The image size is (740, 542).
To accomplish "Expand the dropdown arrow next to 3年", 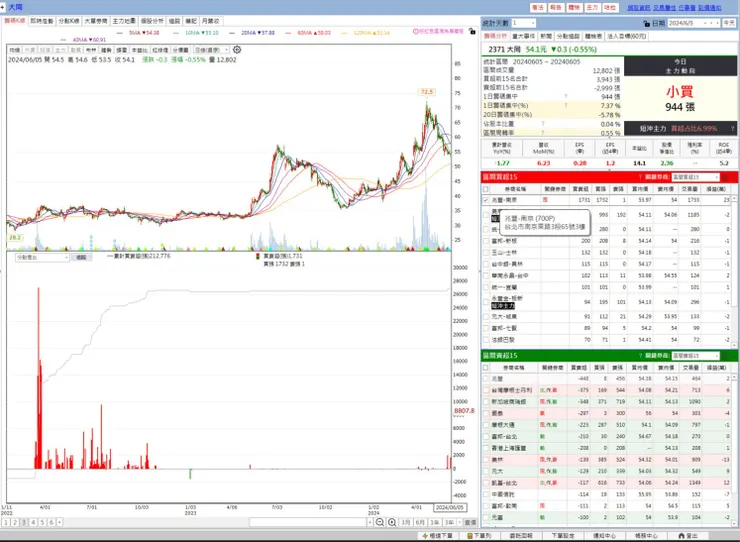I will click(x=459, y=522).
